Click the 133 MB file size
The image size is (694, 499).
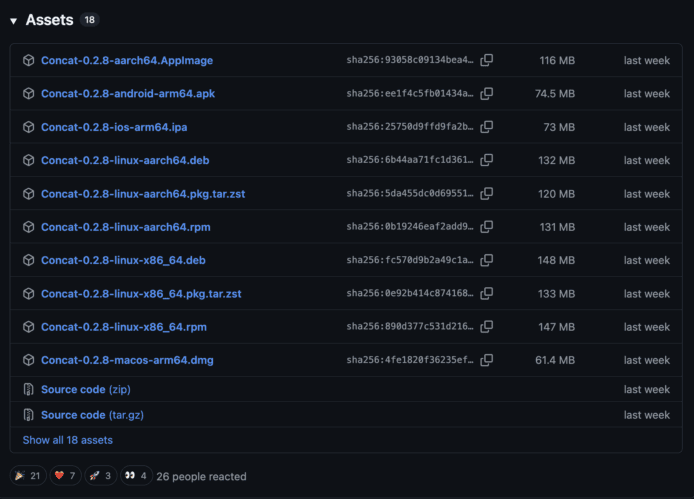tap(556, 294)
